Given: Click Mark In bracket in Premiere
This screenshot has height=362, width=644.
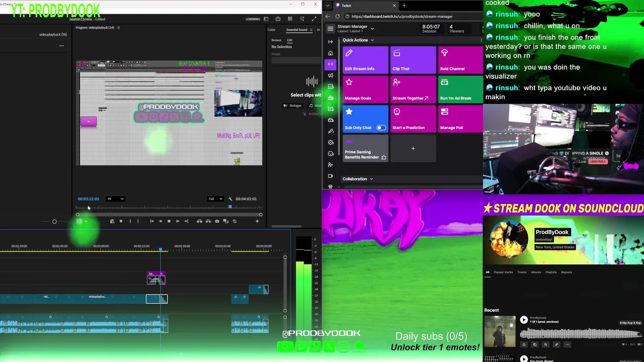Looking at the screenshot, I should [130, 221].
